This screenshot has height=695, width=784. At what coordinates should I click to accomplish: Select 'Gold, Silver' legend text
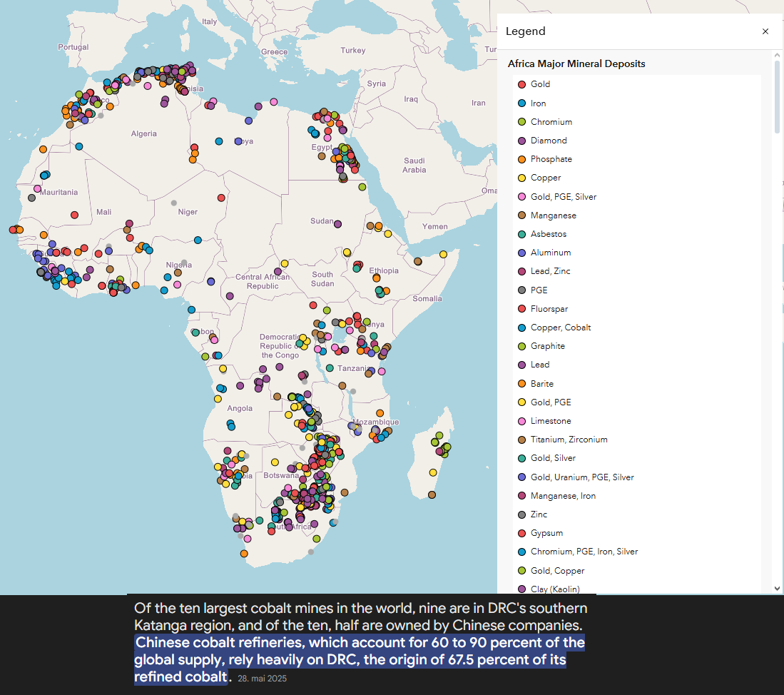(553, 459)
